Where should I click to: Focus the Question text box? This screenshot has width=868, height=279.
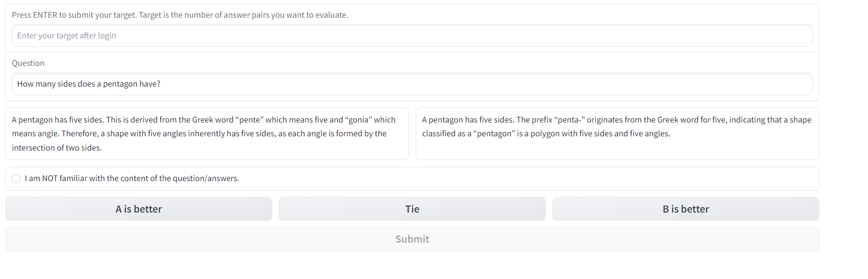412,84
